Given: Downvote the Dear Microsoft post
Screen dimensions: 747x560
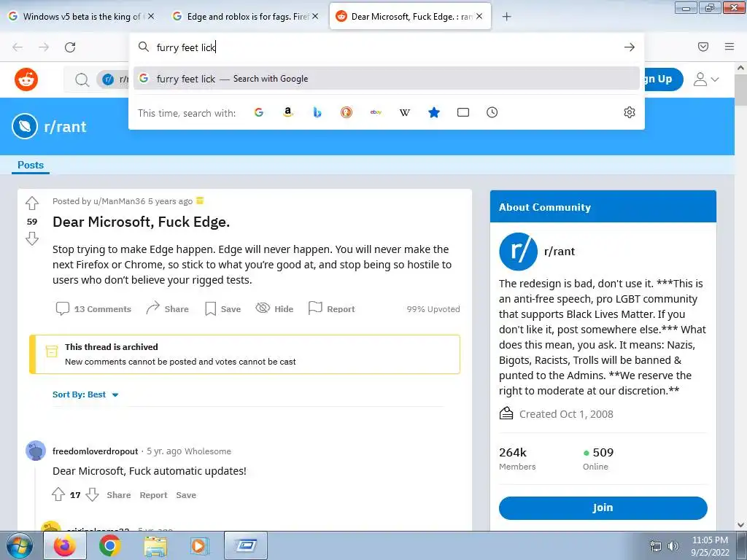Looking at the screenshot, I should pos(32,238).
